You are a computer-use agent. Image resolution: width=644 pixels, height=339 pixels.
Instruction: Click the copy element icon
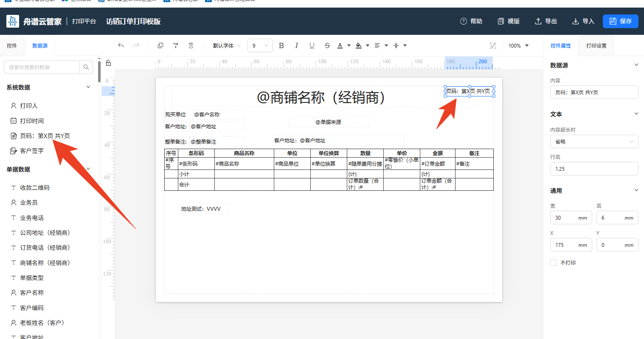160,45
